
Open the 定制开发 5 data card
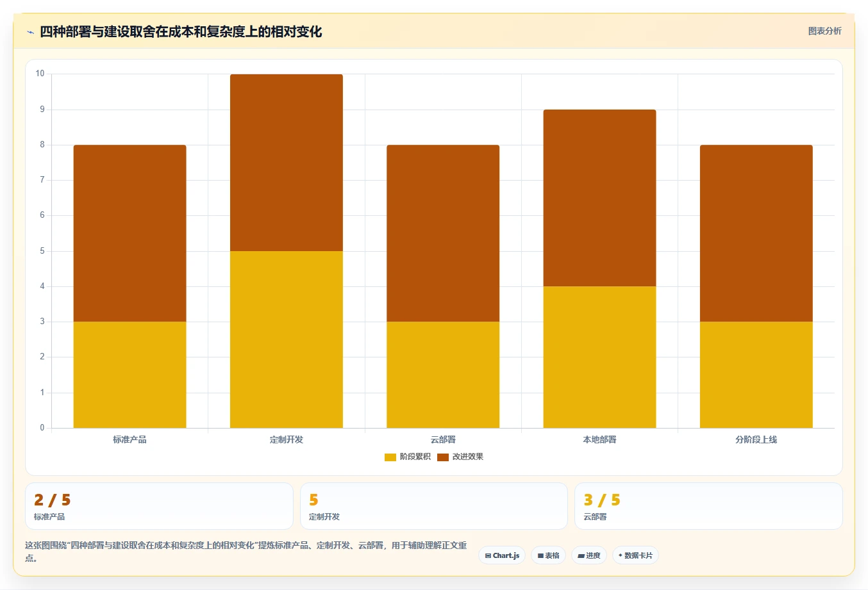(x=434, y=506)
